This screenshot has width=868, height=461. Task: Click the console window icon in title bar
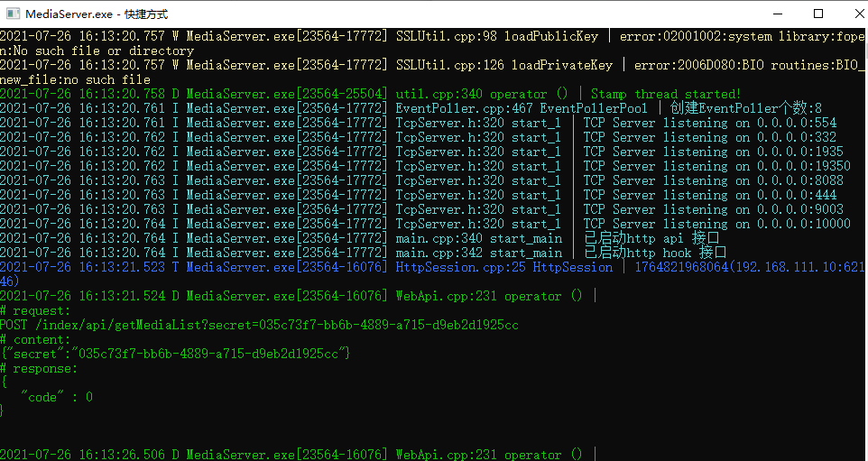click(x=13, y=14)
